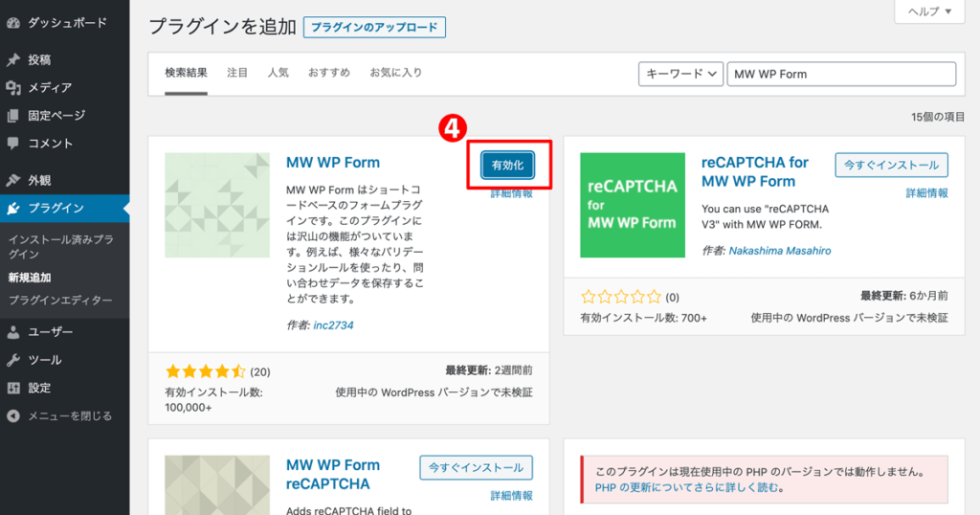
Task: Switch to the 検索結果 tab
Action: click(186, 73)
